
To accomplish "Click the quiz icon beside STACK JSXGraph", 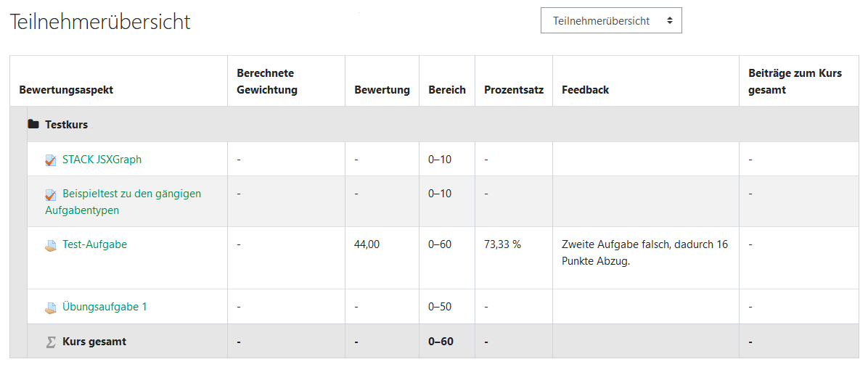I will (50, 160).
